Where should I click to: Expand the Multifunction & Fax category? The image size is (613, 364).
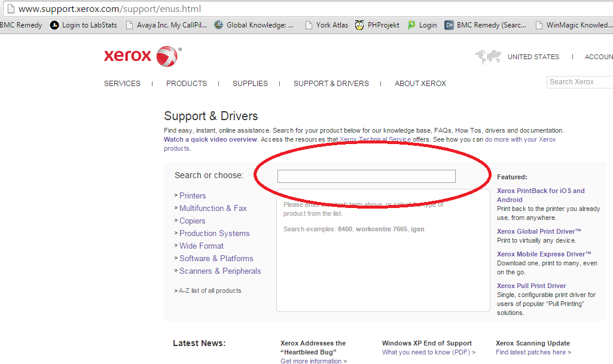(213, 208)
